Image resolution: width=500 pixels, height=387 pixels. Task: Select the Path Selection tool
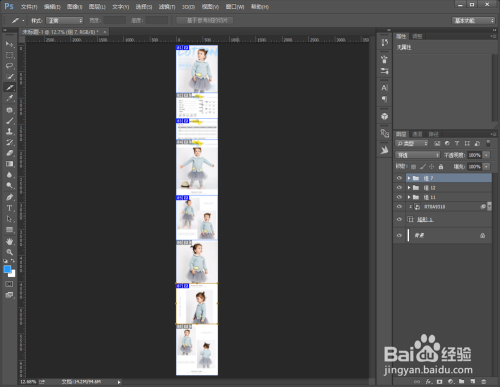pos(9,219)
